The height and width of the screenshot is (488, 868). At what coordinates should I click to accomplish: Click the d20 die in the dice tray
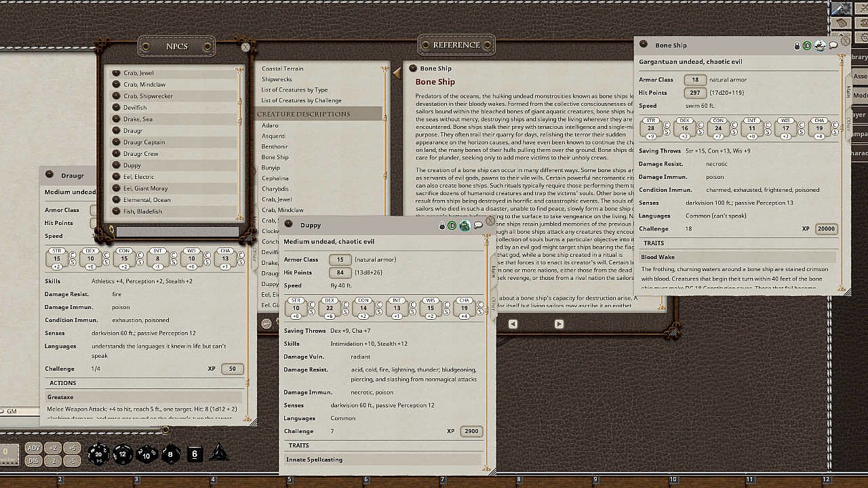(98, 454)
